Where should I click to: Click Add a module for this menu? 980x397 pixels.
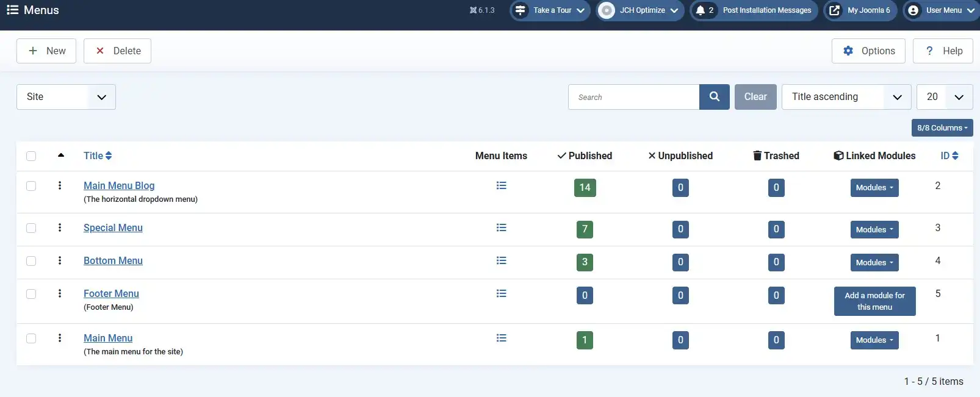[x=874, y=301]
